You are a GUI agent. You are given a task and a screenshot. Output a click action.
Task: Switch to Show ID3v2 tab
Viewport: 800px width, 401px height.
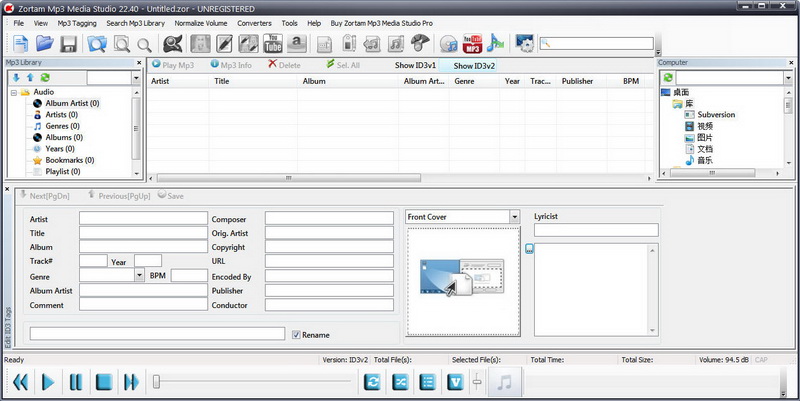click(474, 66)
